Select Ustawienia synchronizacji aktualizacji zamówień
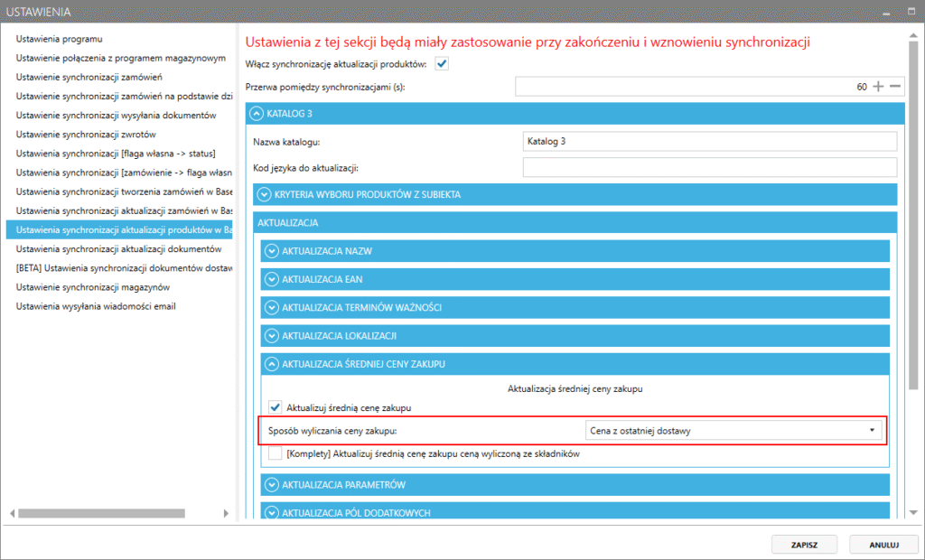Screen dimensions: 925x560 [x=124, y=210]
